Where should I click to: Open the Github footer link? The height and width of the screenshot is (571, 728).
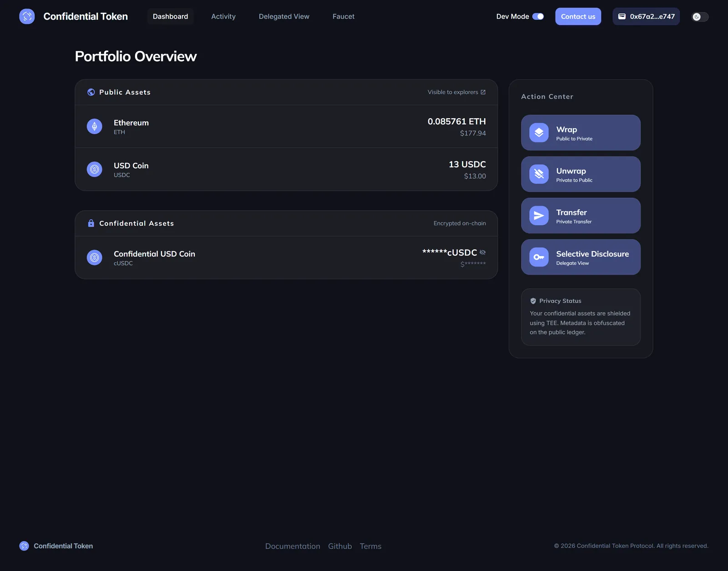tap(340, 546)
